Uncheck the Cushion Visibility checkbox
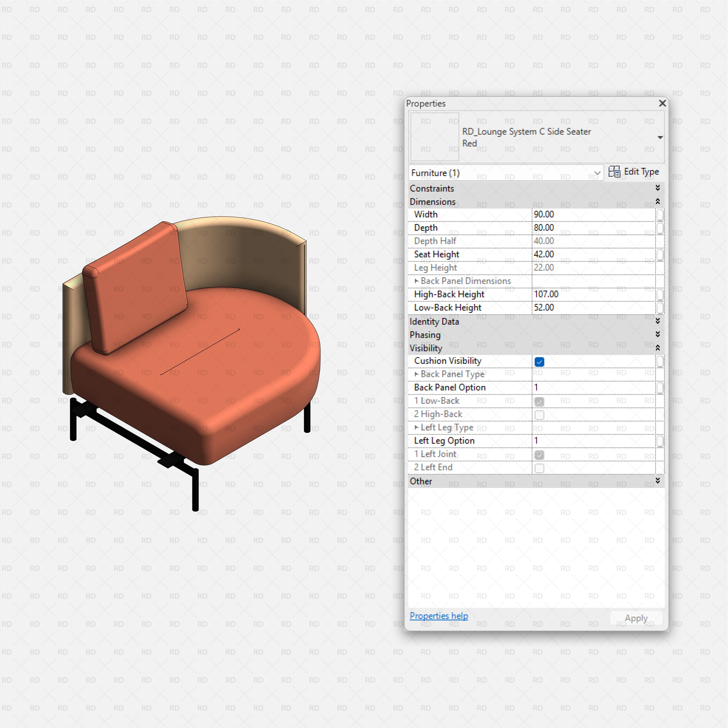Image resolution: width=728 pixels, height=728 pixels. [x=540, y=362]
